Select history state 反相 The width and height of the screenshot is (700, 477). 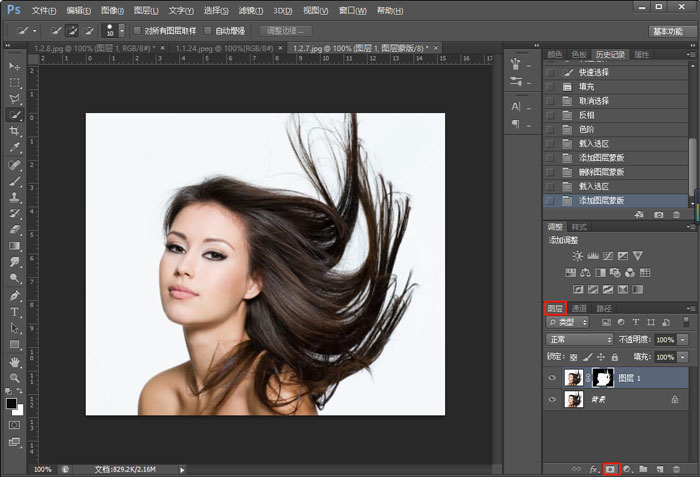pyautogui.click(x=616, y=115)
